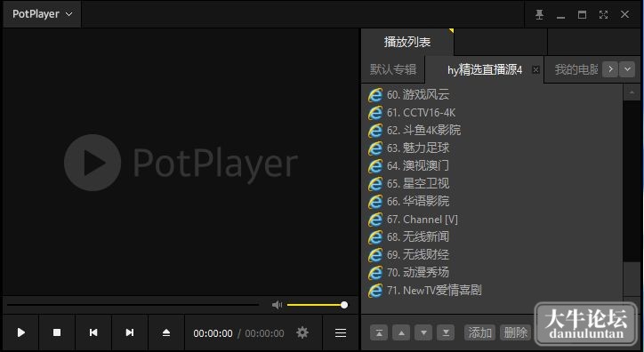
Task: Select the 播放列表 panel tab
Action: click(407, 42)
